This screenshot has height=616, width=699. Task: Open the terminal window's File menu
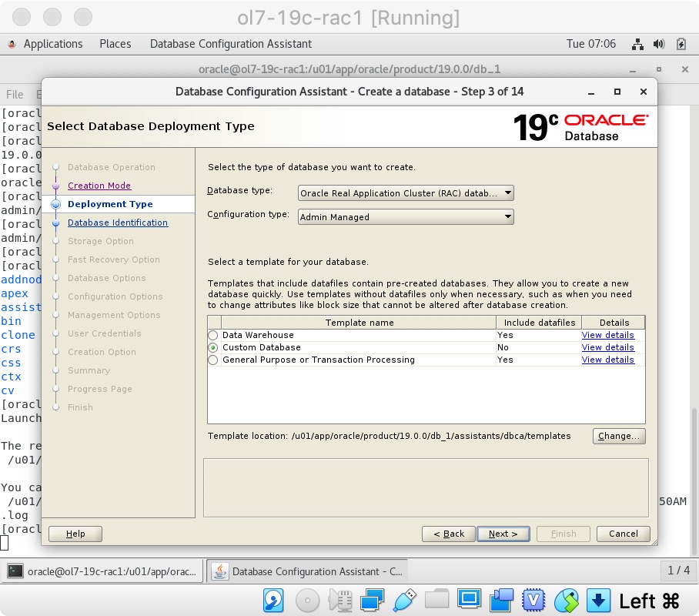(15, 95)
